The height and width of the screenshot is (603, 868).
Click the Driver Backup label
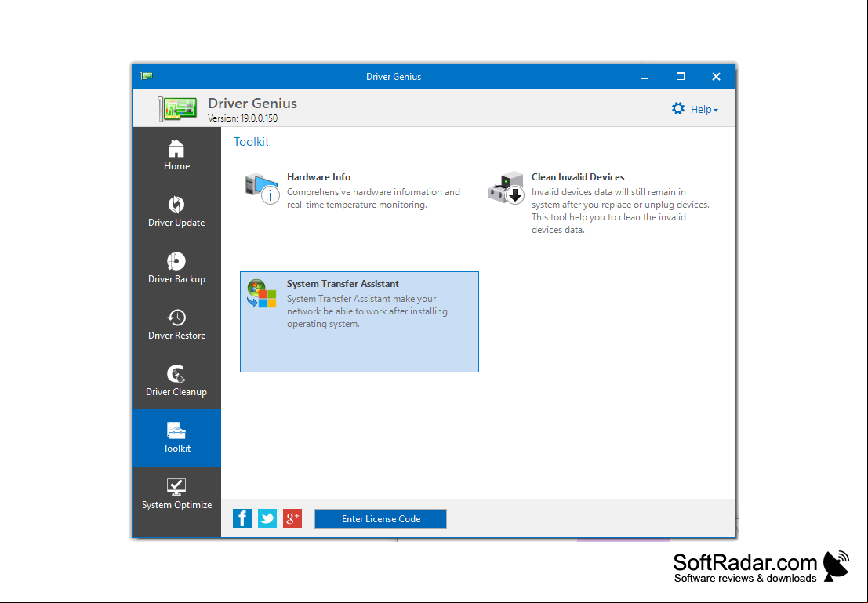[176, 279]
